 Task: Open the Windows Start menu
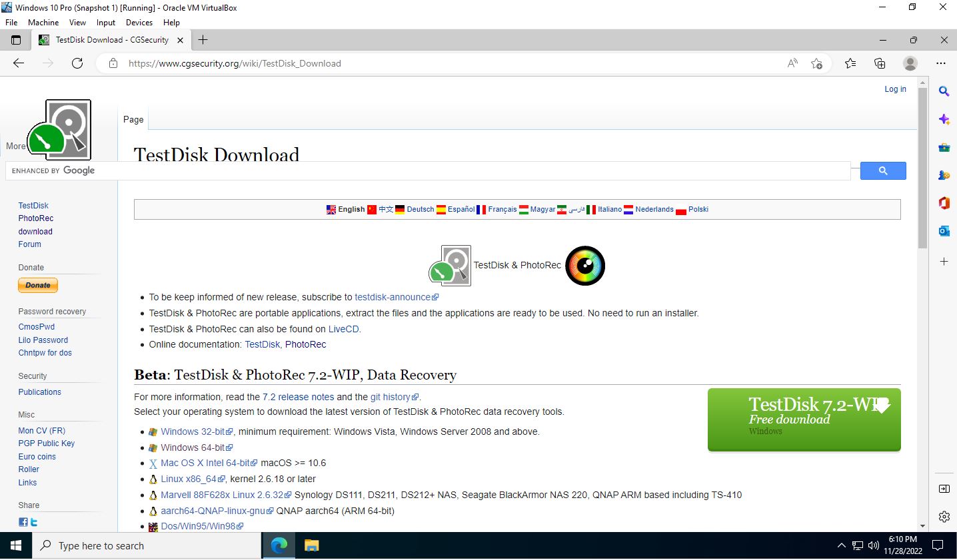(16, 545)
